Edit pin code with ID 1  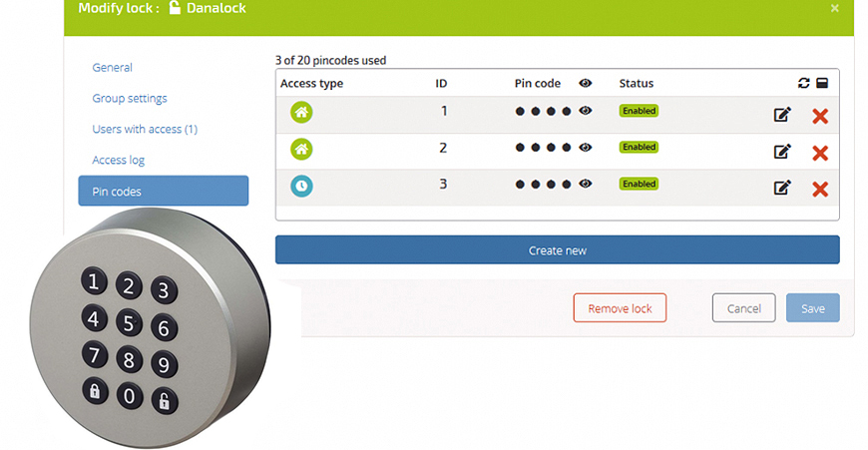point(782,115)
